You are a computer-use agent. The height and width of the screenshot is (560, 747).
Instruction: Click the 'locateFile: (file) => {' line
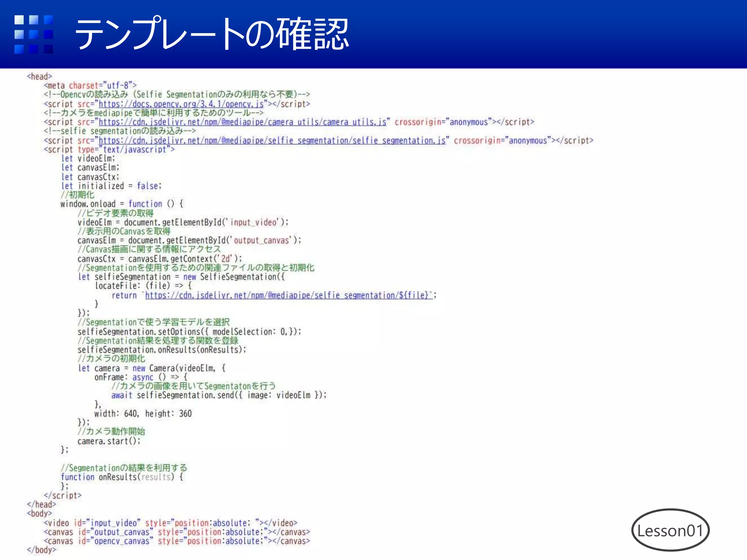[143, 286]
